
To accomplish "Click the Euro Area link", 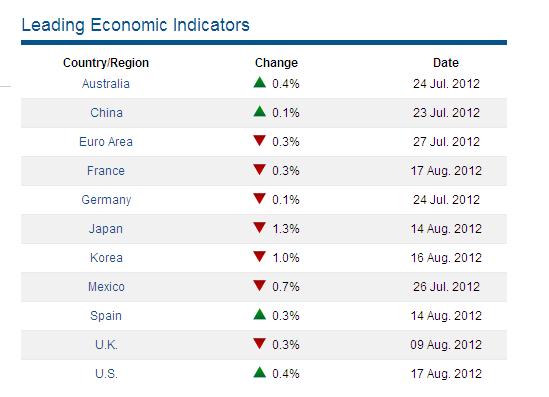I will click(x=106, y=142).
